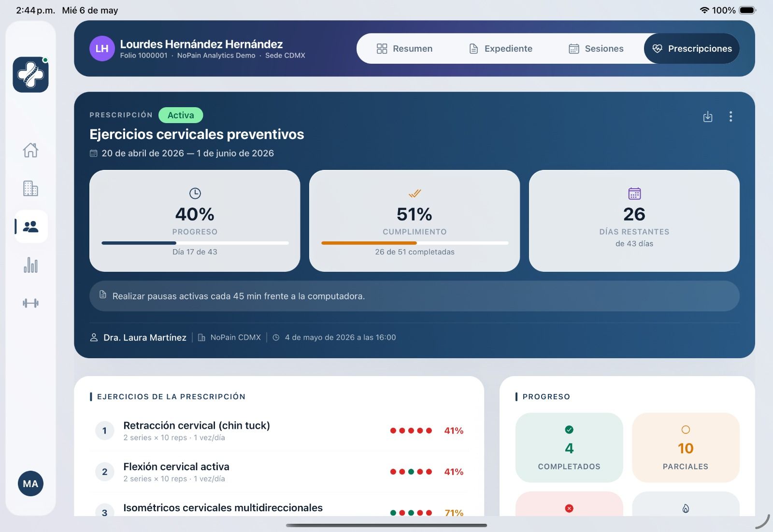Tap the Activa status badge
The height and width of the screenshot is (532, 773).
181,115
